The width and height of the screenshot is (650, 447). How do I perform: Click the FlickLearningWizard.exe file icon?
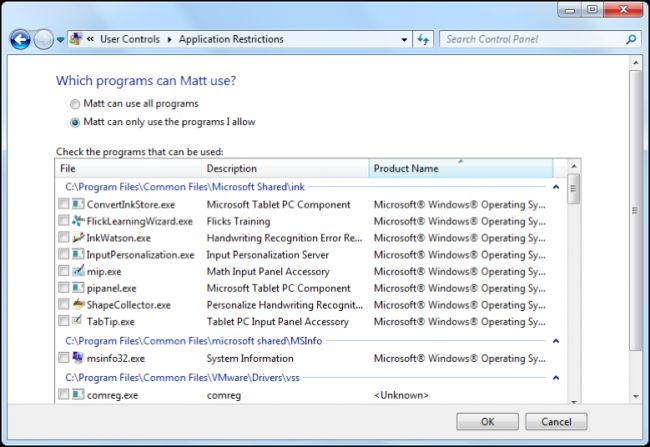tap(78, 221)
